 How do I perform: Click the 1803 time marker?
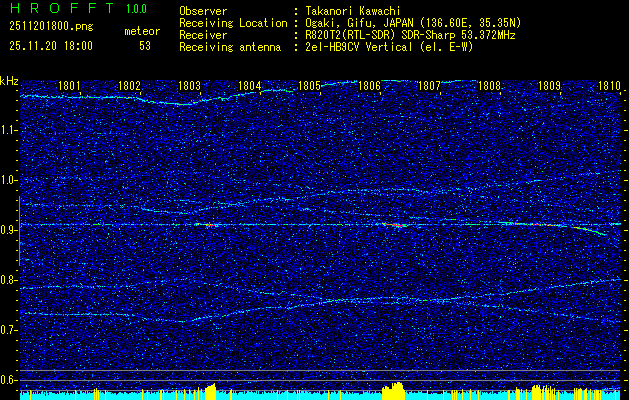point(189,87)
